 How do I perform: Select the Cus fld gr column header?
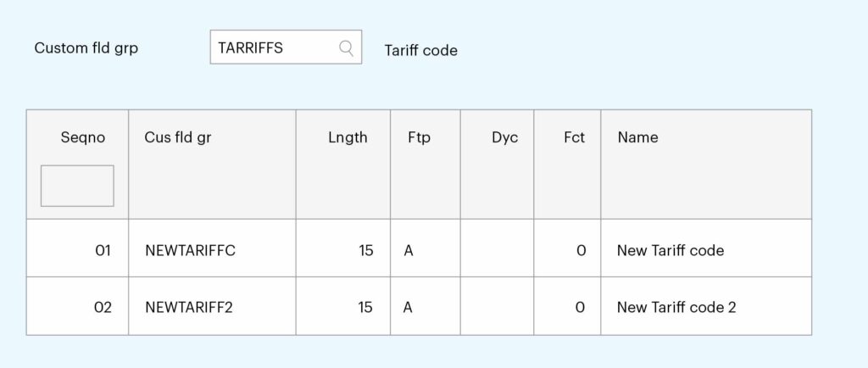178,137
